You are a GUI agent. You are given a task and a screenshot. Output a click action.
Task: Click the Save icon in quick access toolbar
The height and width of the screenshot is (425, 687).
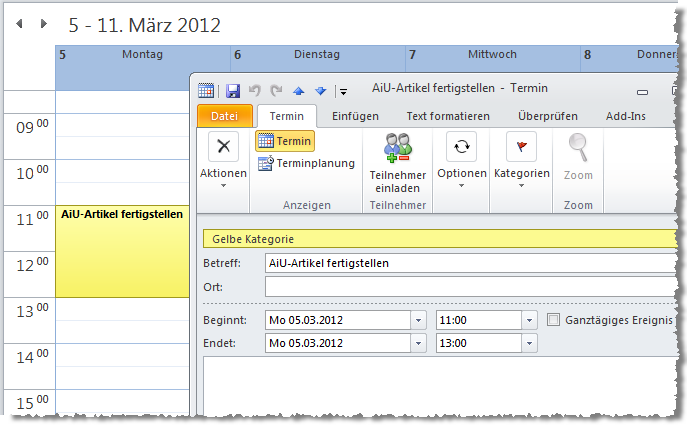[233, 90]
